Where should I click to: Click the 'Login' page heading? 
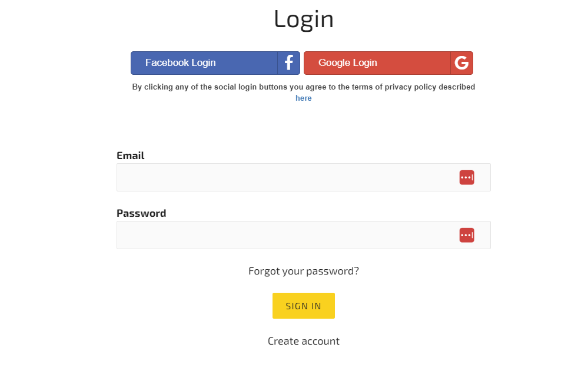pyautogui.click(x=304, y=19)
